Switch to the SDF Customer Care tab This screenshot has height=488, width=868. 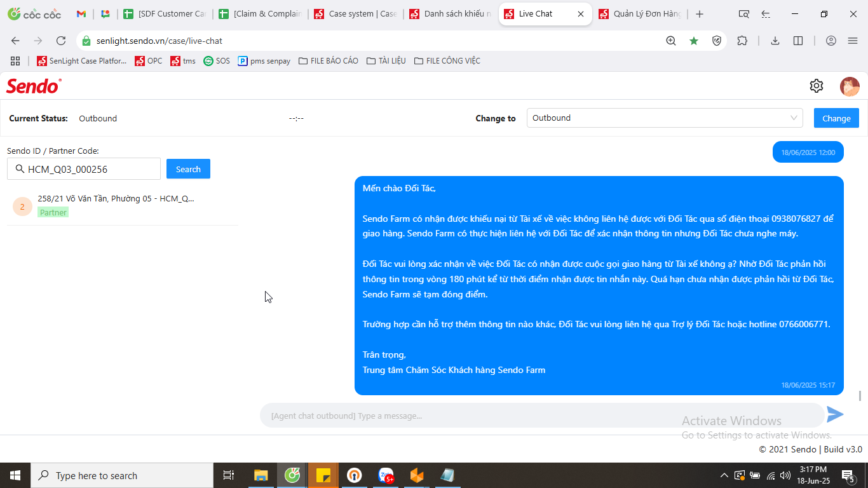pos(165,14)
